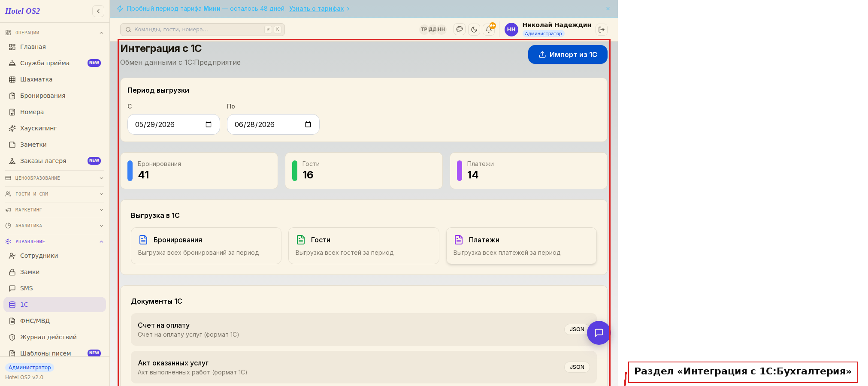Open the notifications bell

(x=489, y=30)
